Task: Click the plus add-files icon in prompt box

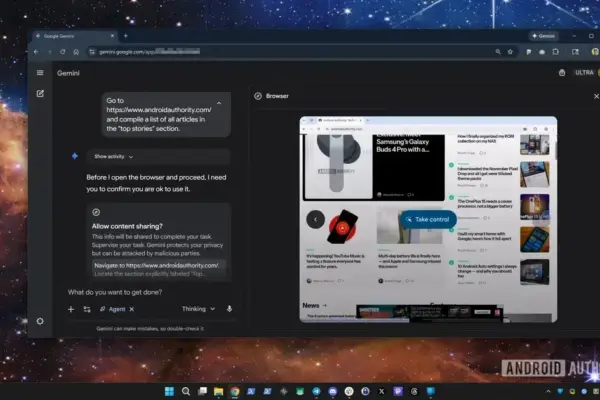Action: click(x=71, y=309)
